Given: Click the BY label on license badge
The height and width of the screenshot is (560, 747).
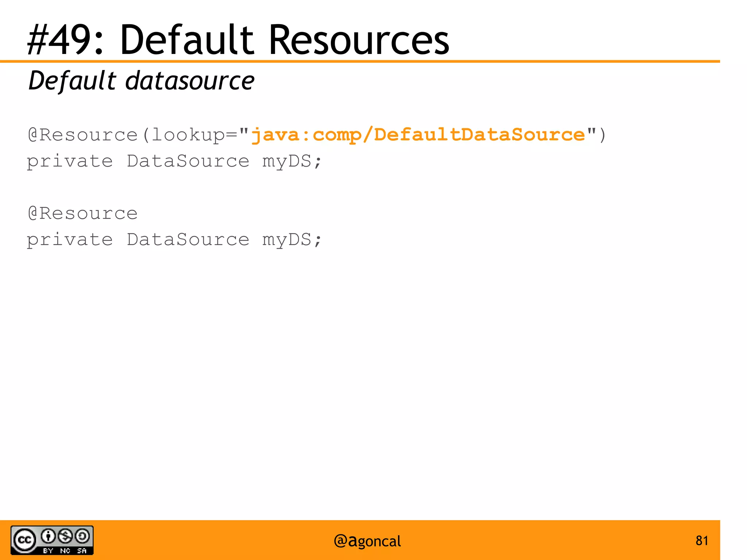Looking at the screenshot, I should [x=48, y=551].
